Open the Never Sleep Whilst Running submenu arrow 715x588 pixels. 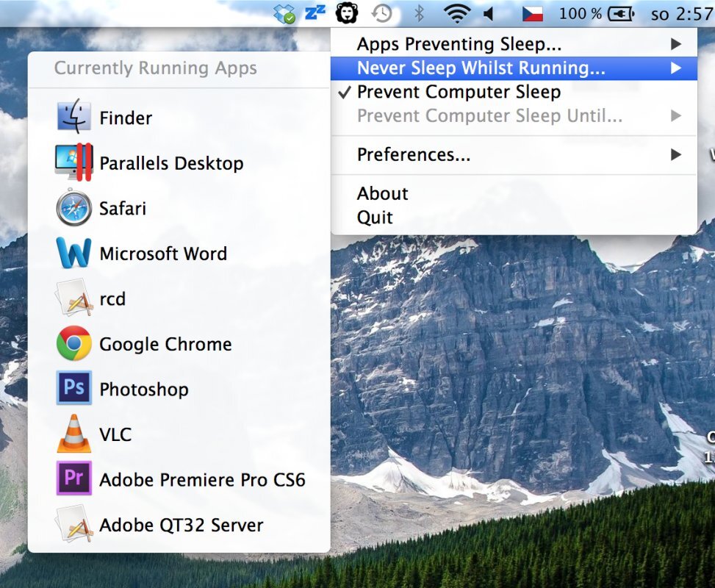tap(675, 68)
